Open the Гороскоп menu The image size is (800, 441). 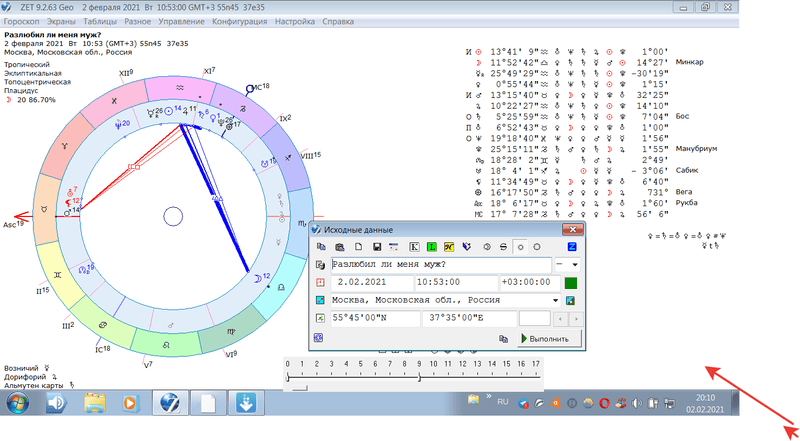tap(27, 21)
